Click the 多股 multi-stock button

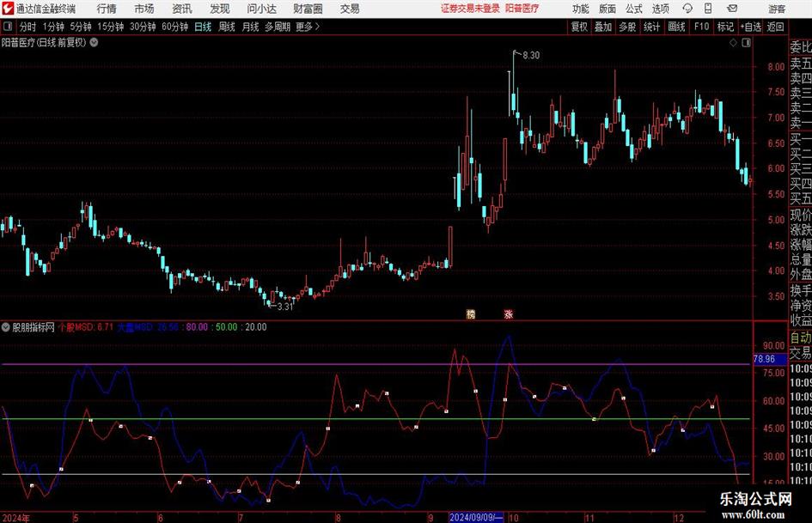627,27
